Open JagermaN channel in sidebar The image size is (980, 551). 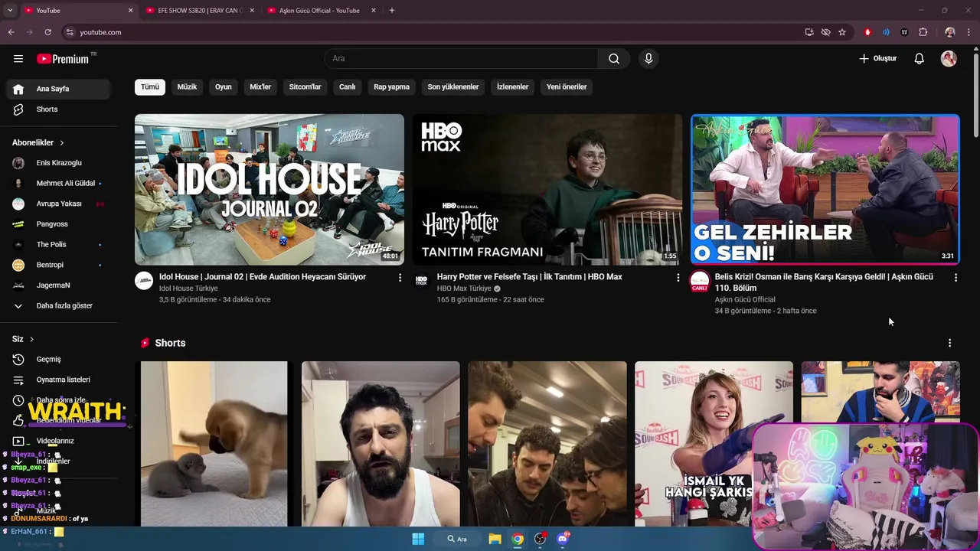coord(59,285)
